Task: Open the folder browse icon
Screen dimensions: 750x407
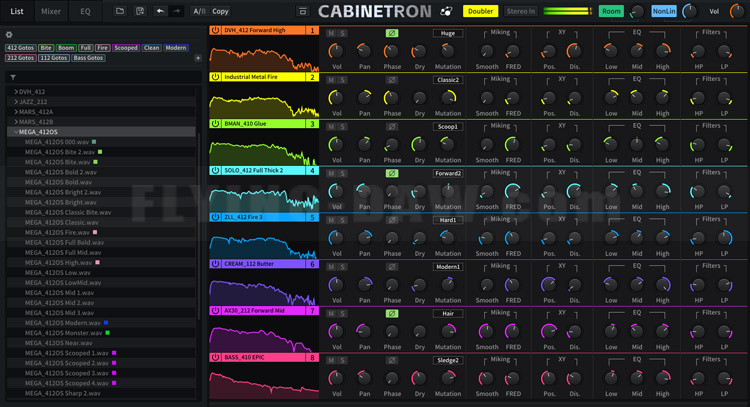Action: click(x=120, y=11)
